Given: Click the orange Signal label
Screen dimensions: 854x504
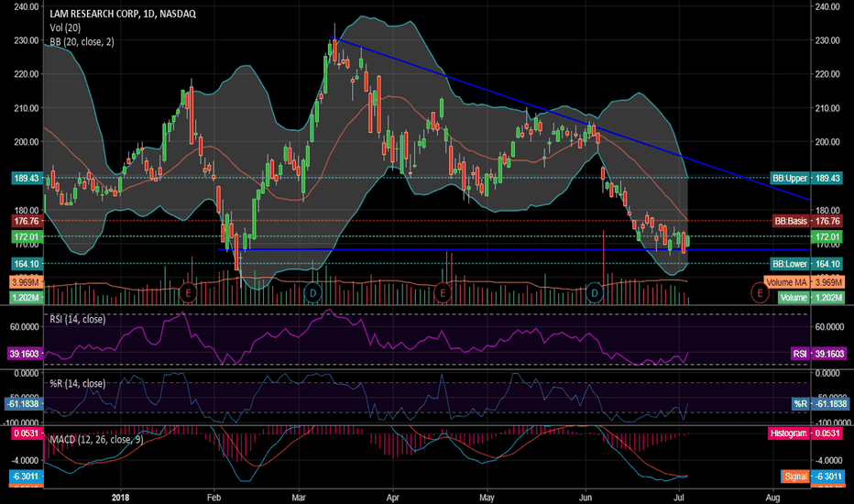Looking at the screenshot, I should point(795,477).
